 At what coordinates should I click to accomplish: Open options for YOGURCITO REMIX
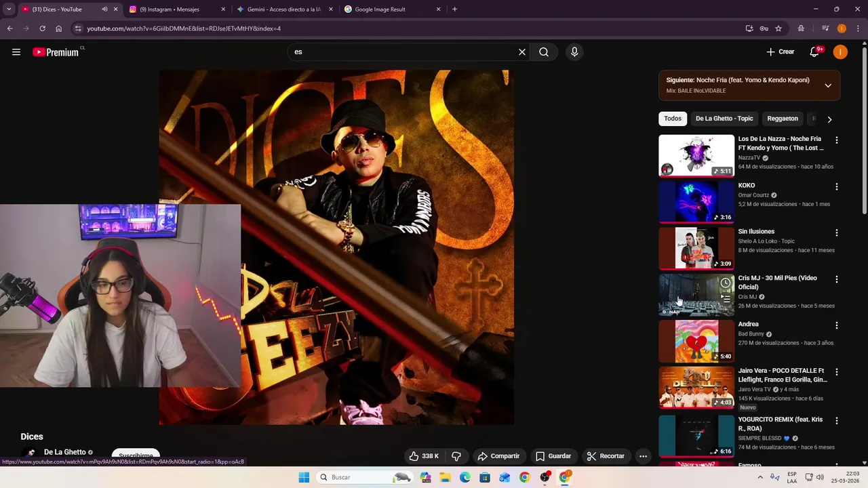pyautogui.click(x=836, y=421)
